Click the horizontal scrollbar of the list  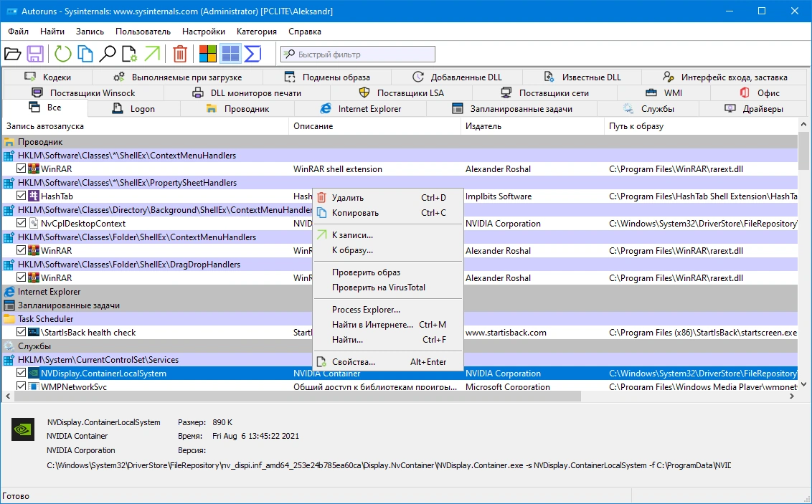pyautogui.click(x=298, y=396)
